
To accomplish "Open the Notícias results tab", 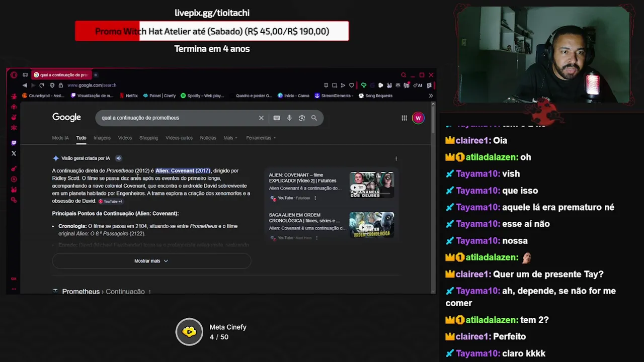I will click(x=208, y=138).
